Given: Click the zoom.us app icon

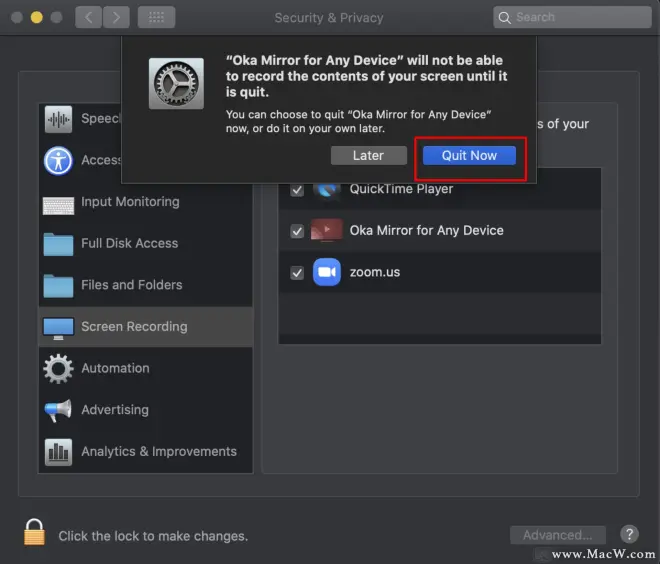Looking at the screenshot, I should click(x=327, y=272).
